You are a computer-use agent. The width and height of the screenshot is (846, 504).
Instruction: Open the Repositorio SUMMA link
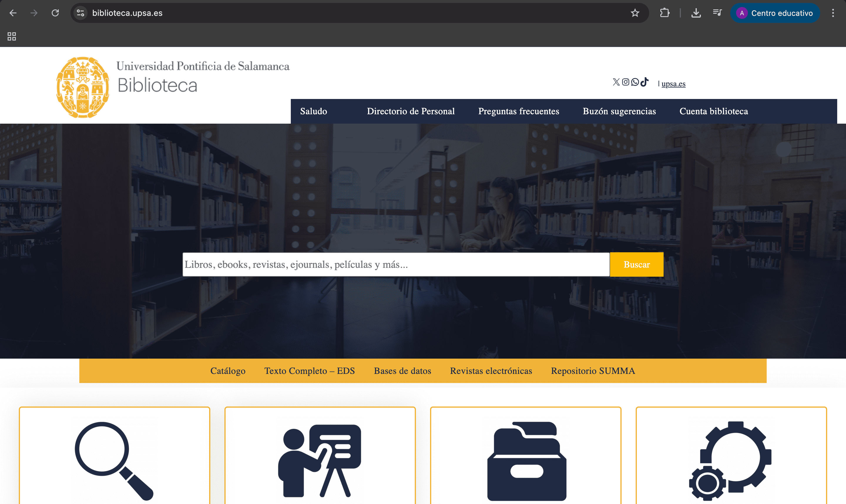pos(593,371)
